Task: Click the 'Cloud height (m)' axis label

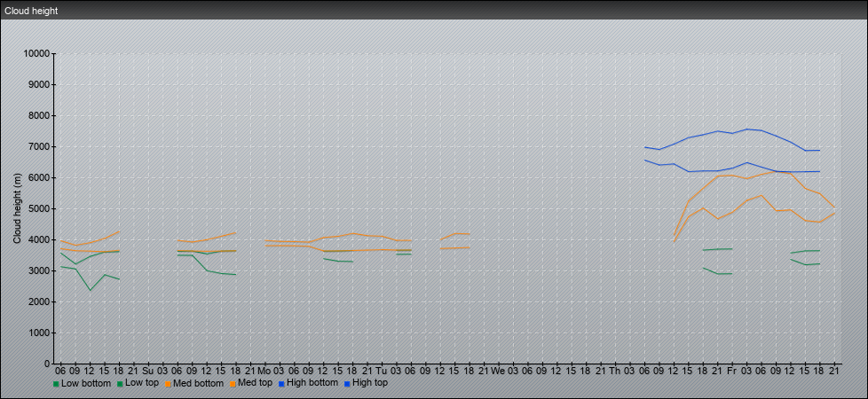Action: [x=17, y=208]
